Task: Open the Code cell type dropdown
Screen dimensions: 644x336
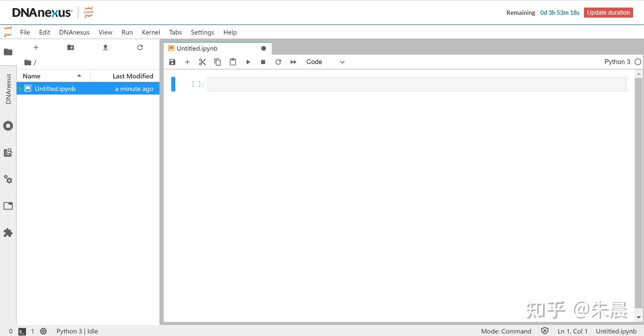Action: point(325,62)
